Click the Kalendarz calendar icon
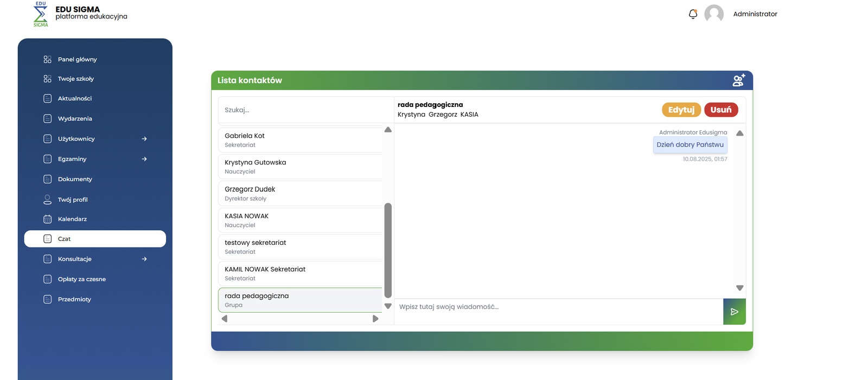Image resolution: width=868 pixels, height=380 pixels. [48, 219]
